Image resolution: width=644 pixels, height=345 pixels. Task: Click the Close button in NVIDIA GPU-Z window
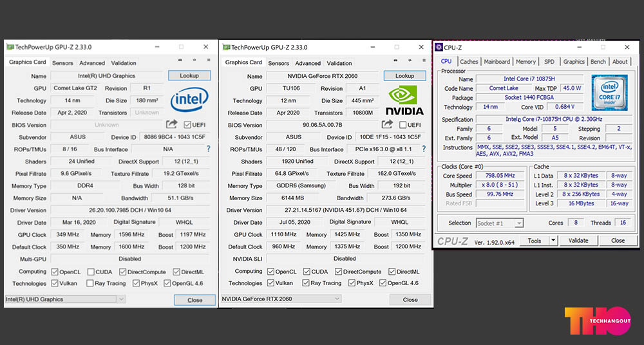410,299
